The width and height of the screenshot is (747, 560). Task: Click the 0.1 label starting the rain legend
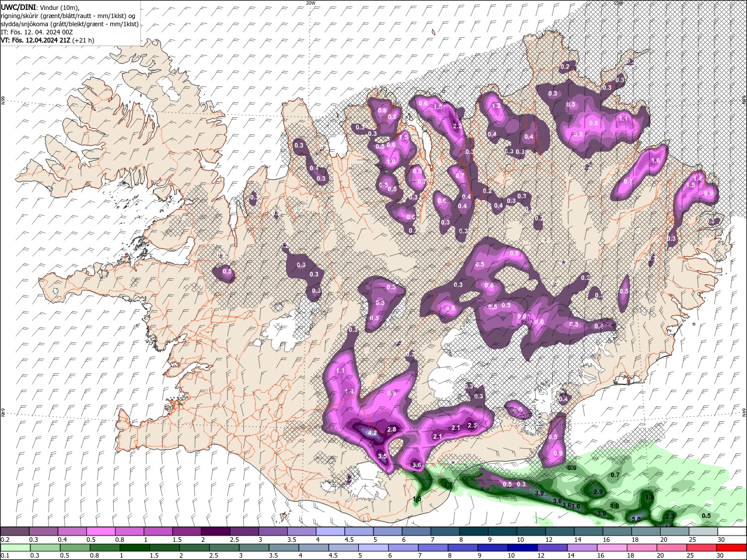[x=5, y=555]
